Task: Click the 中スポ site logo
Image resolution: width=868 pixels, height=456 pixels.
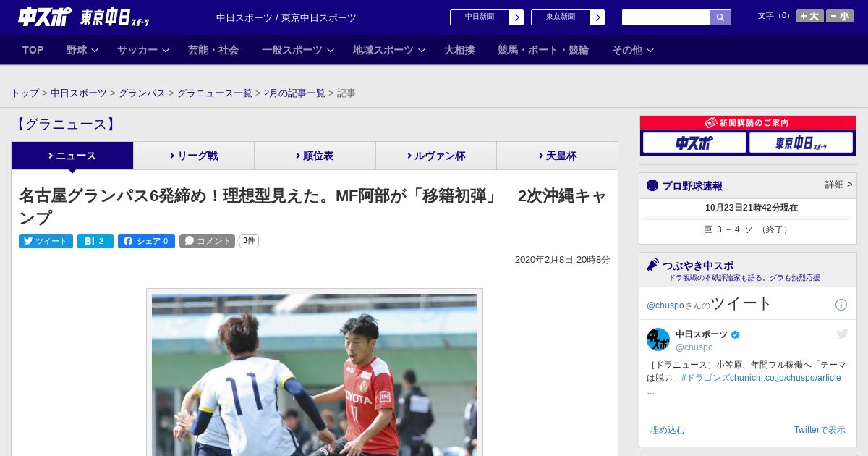Action: (45, 17)
